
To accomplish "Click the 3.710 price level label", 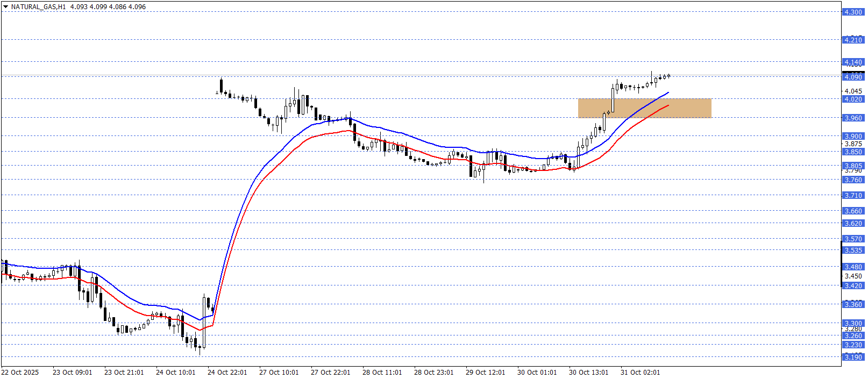I will (853, 195).
